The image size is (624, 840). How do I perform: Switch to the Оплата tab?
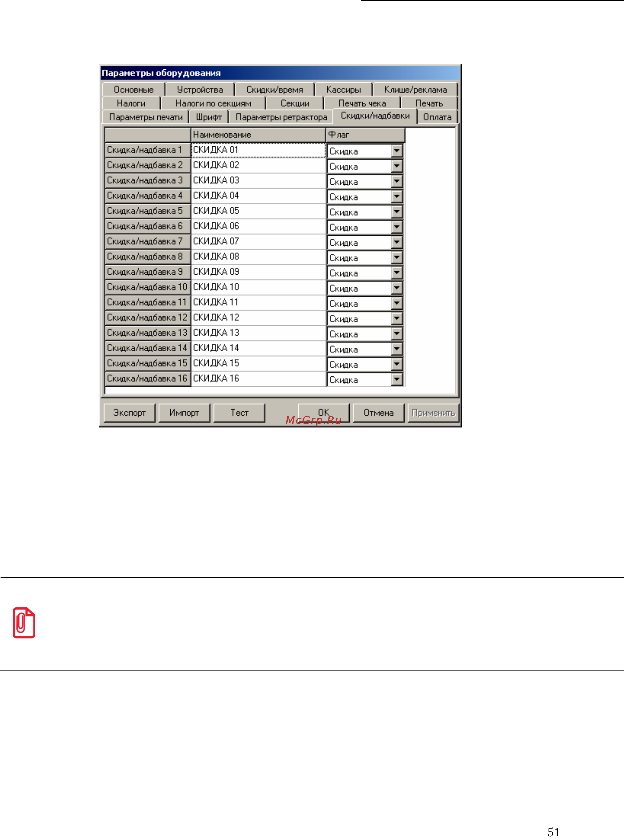[437, 117]
